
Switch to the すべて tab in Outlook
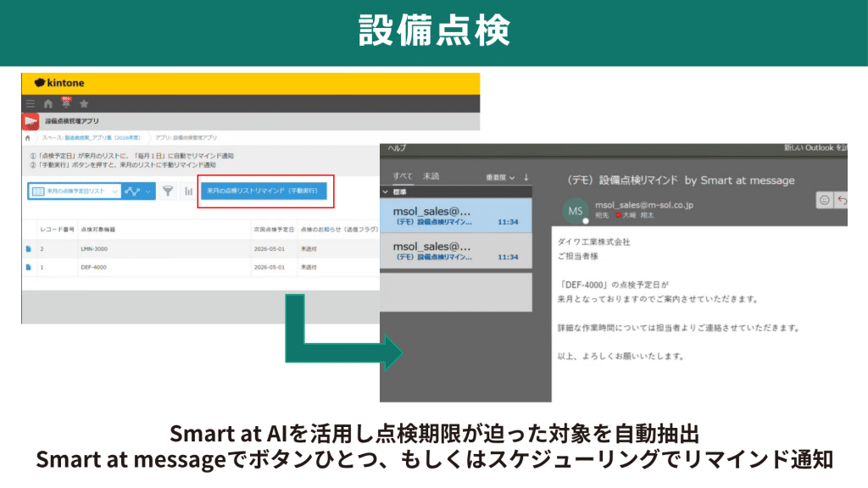point(403,176)
